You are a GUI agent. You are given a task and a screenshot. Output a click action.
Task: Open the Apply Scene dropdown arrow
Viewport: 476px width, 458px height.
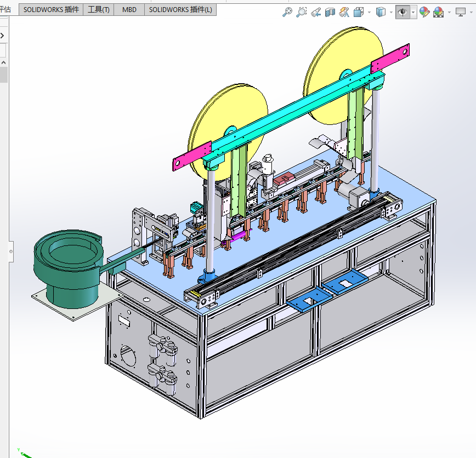coord(449,12)
